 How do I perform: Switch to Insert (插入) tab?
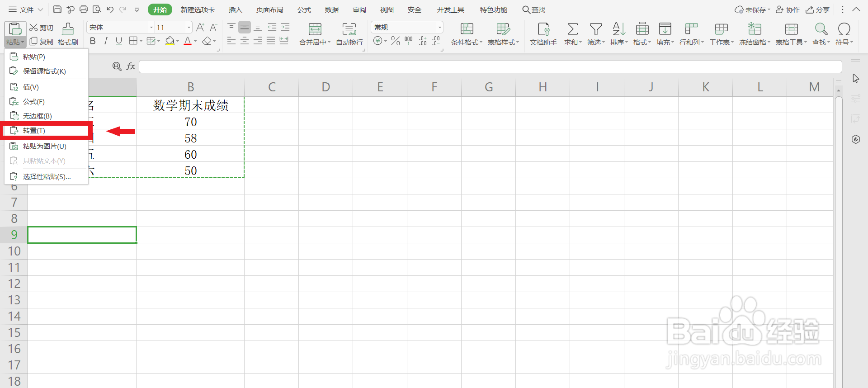coord(235,9)
